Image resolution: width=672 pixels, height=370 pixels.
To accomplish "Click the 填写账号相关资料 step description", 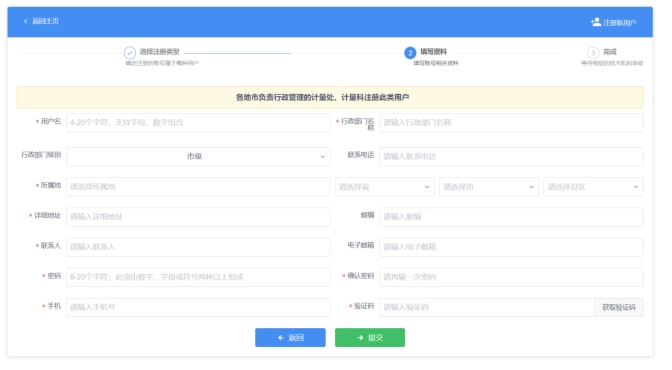I will click(x=436, y=63).
